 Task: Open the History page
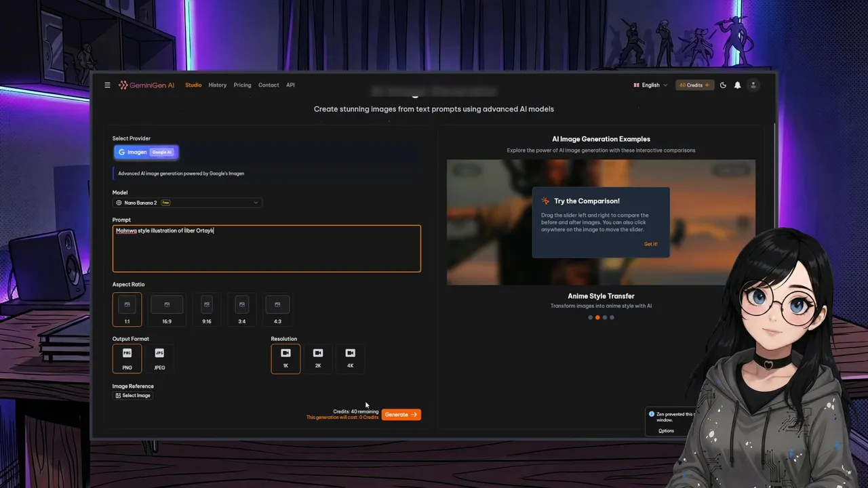[218, 85]
